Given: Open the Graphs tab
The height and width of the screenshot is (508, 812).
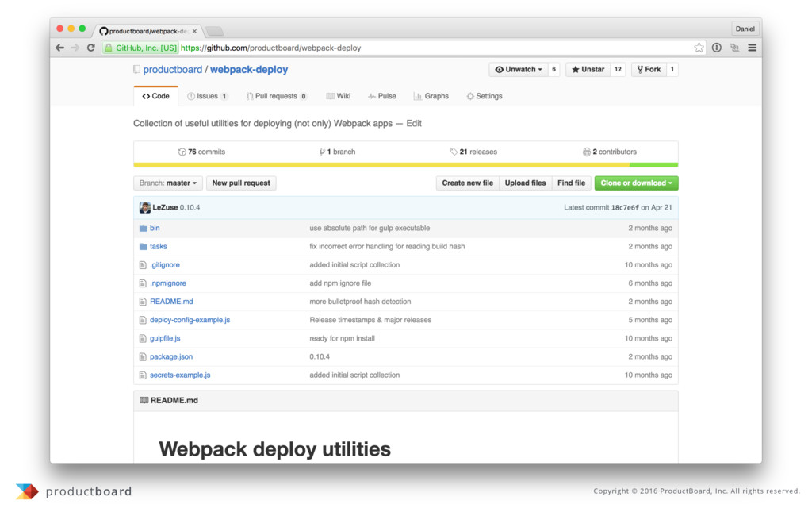Looking at the screenshot, I should pyautogui.click(x=431, y=96).
